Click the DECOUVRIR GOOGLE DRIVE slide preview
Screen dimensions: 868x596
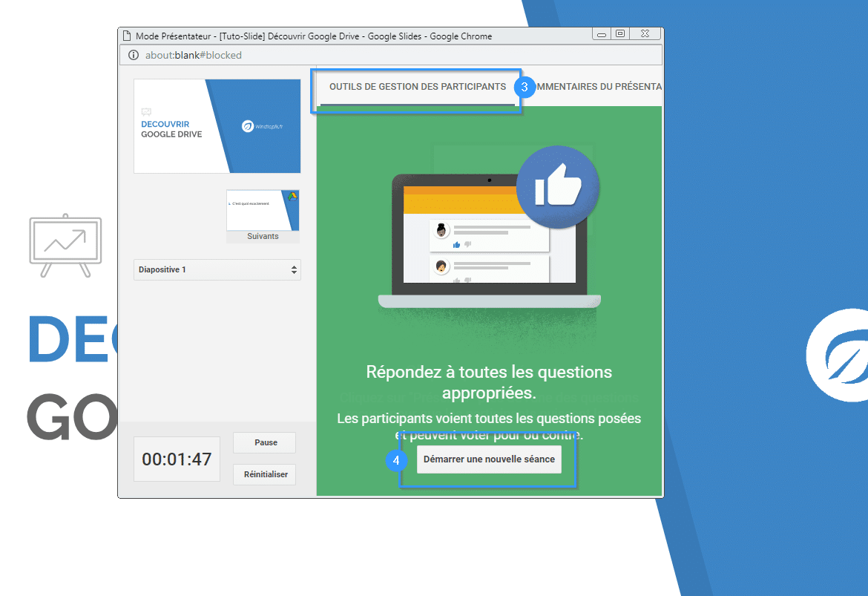coord(217,126)
